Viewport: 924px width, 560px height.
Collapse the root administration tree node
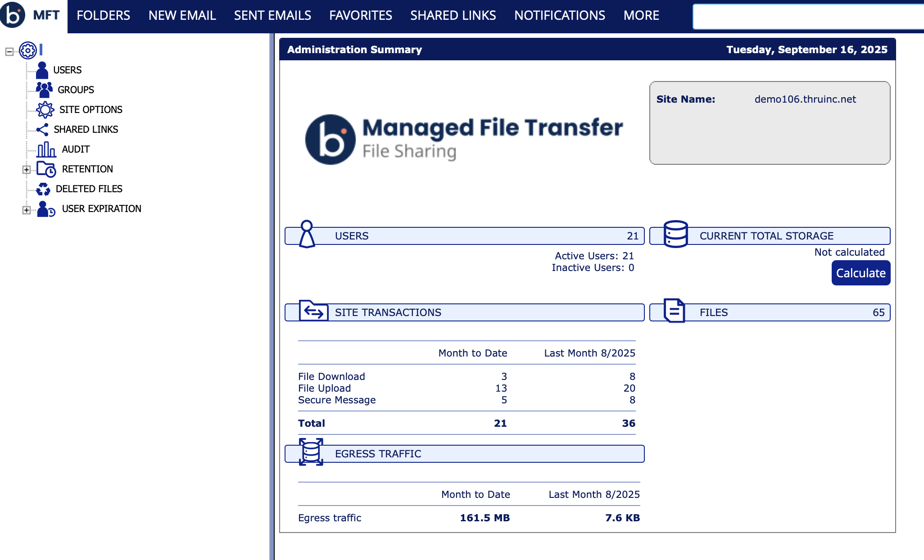click(9, 51)
